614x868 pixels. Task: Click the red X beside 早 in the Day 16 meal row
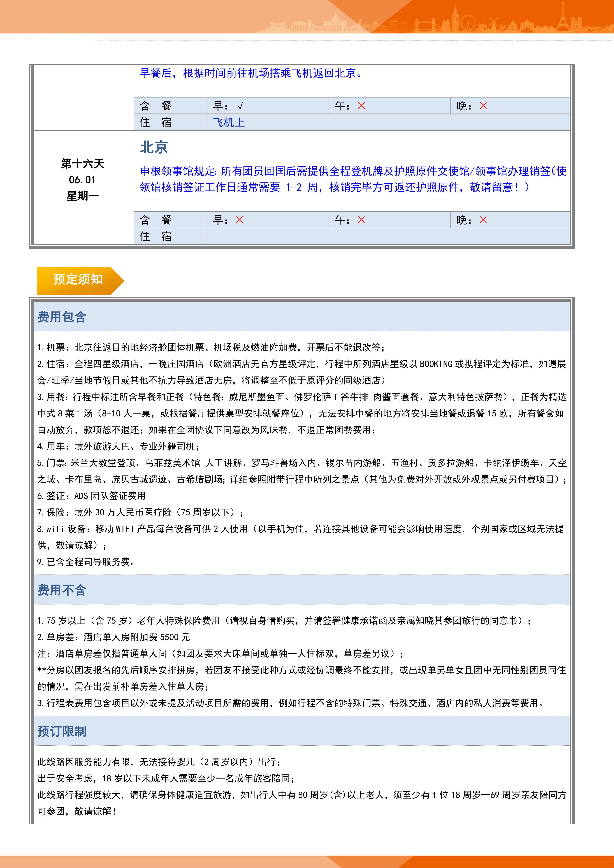click(240, 220)
